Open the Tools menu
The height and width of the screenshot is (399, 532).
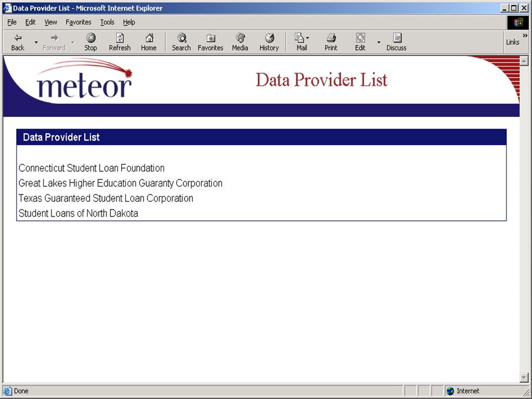click(107, 22)
